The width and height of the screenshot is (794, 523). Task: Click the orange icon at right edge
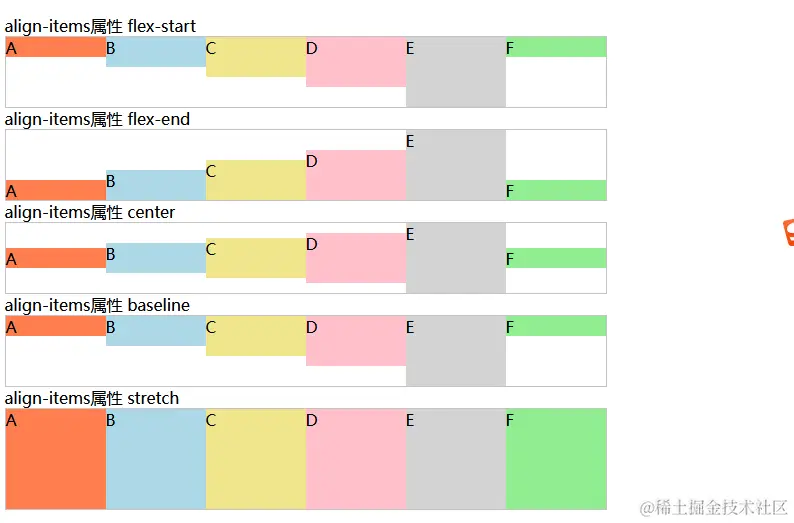pos(788,232)
